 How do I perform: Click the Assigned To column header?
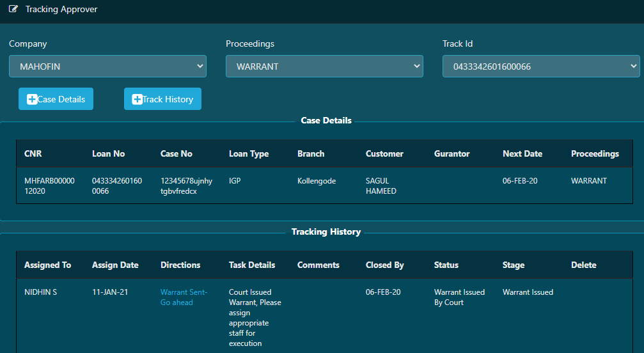click(x=47, y=265)
